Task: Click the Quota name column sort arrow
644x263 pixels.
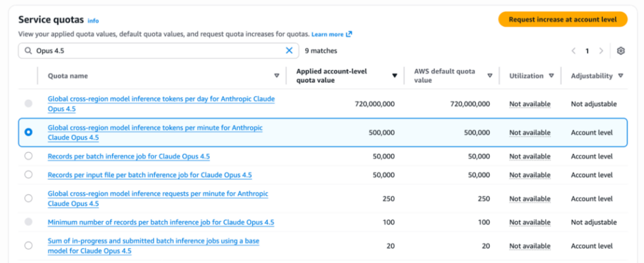Action: click(277, 76)
